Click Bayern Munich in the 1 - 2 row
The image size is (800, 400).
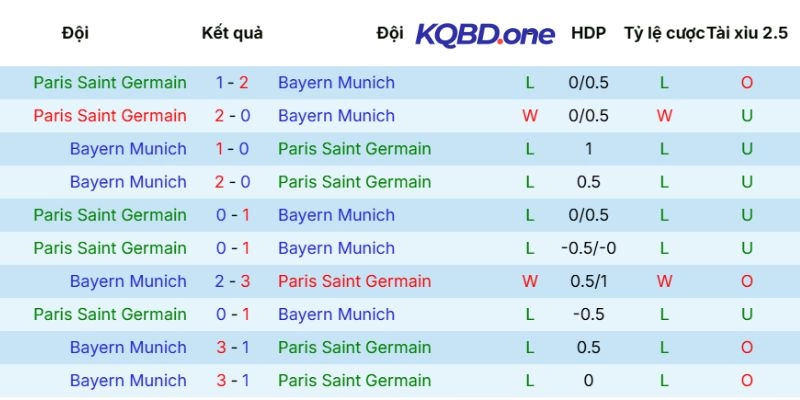click(x=336, y=83)
